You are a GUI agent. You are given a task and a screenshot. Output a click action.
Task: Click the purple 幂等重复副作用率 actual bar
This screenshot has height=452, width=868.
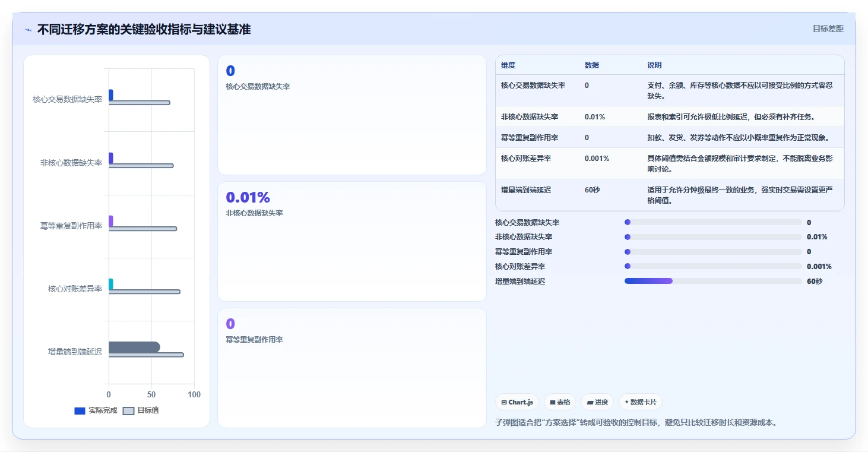[110, 221]
